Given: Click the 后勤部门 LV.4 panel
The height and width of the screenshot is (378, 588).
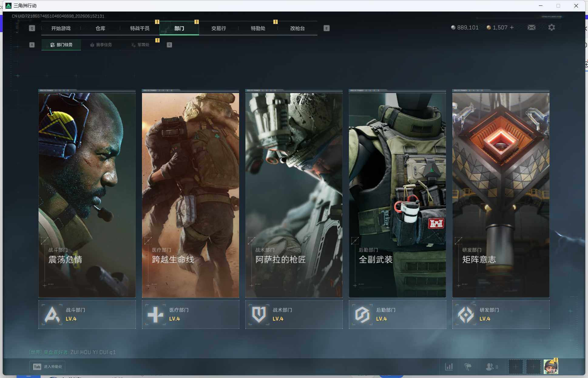Looking at the screenshot, I should coord(397,315).
